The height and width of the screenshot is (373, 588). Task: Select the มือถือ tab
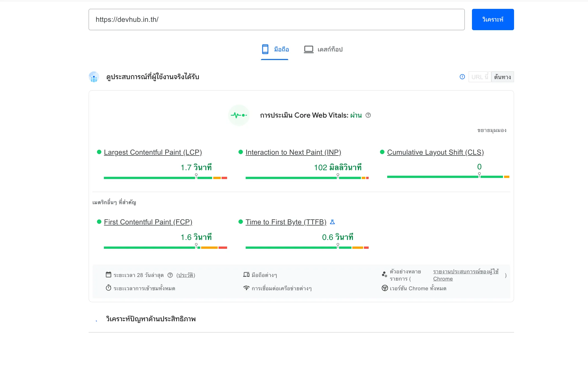281,50
